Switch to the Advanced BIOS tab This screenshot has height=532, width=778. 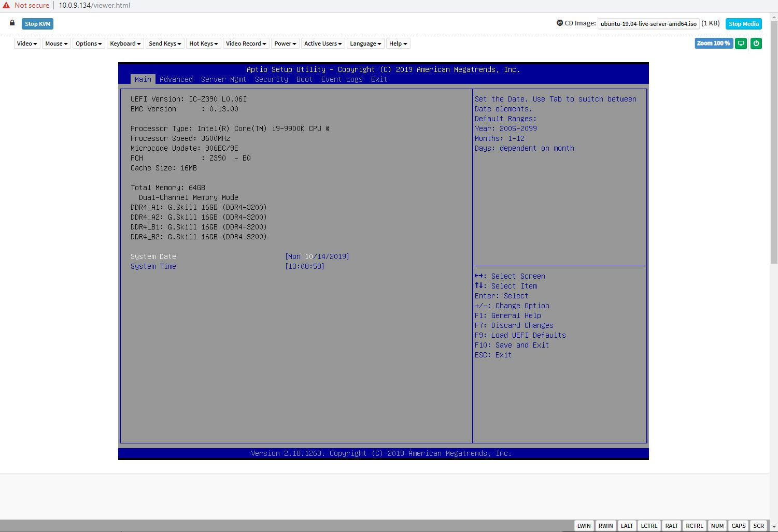click(176, 79)
